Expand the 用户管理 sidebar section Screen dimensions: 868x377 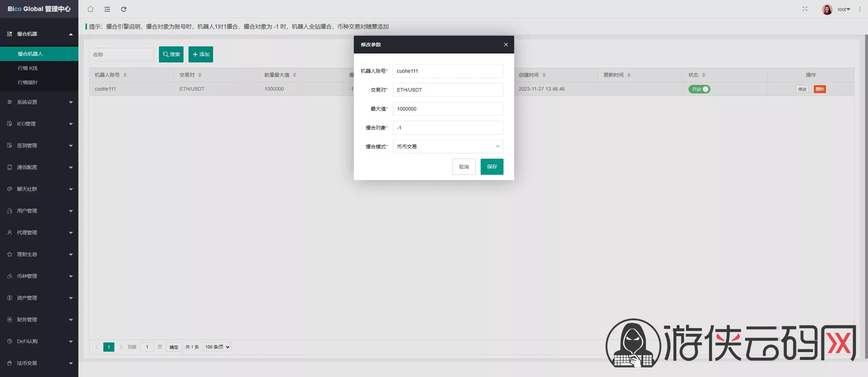39,211
